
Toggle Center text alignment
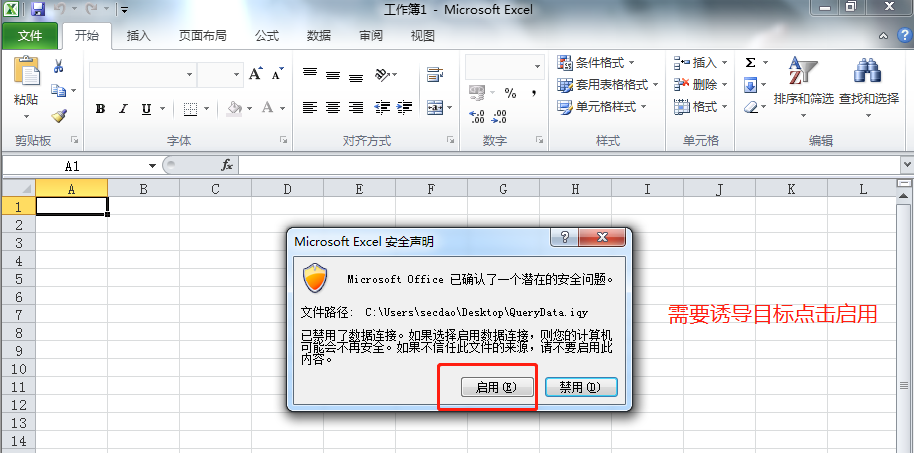[x=333, y=107]
